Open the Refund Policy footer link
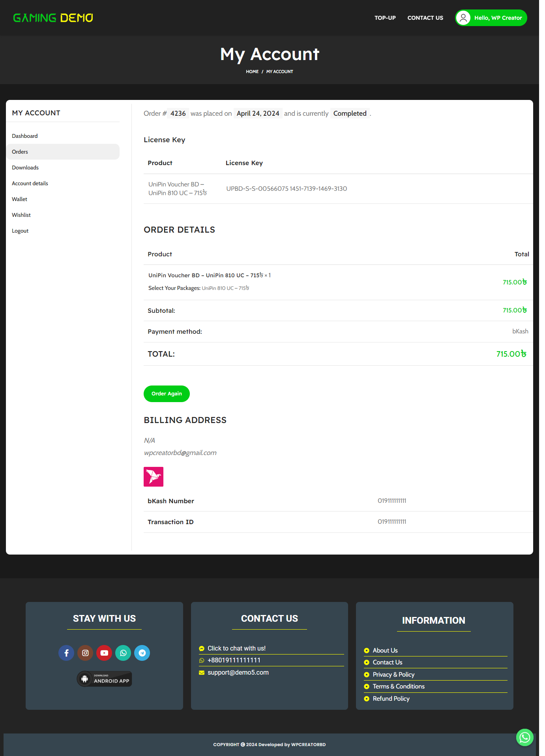The image size is (545, 756). 391,698
